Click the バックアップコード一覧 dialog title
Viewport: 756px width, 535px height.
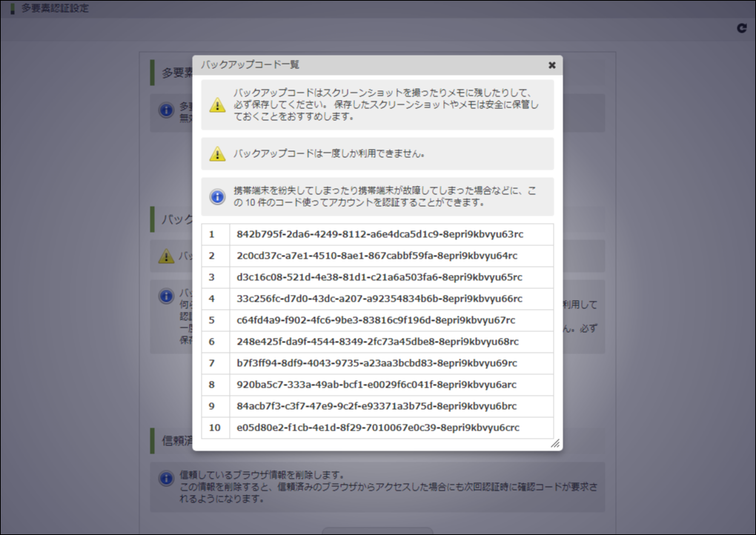[x=250, y=64]
